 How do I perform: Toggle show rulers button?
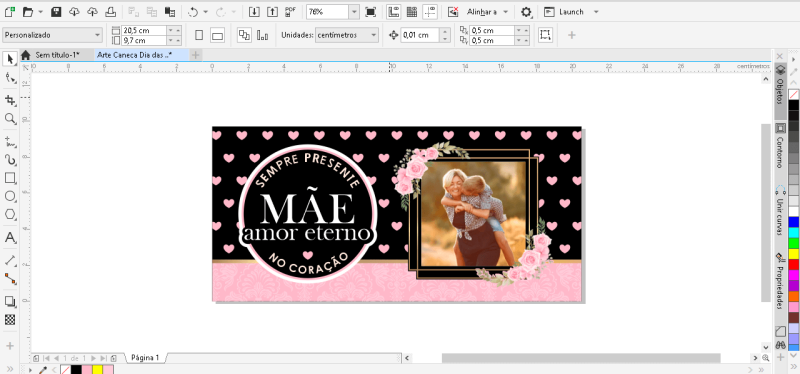point(393,11)
